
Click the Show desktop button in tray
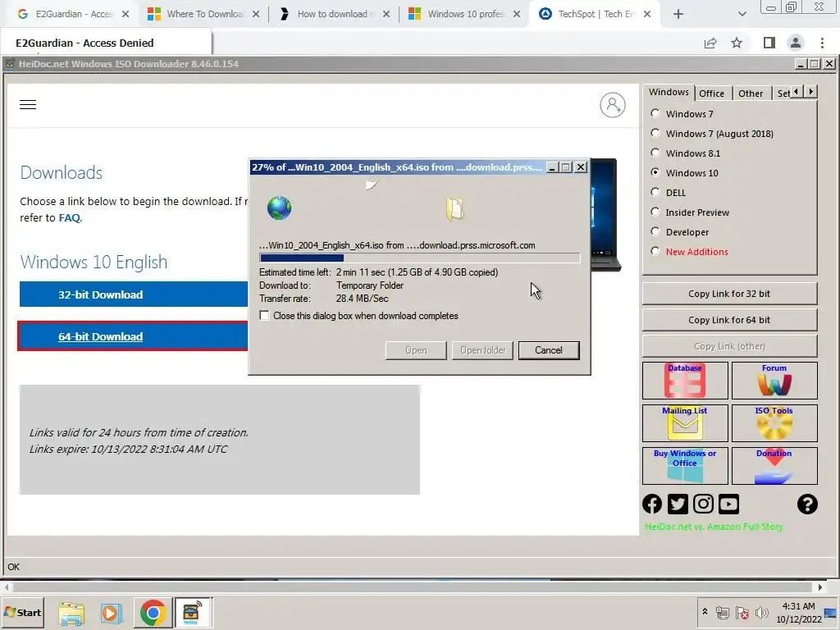[x=831, y=612]
